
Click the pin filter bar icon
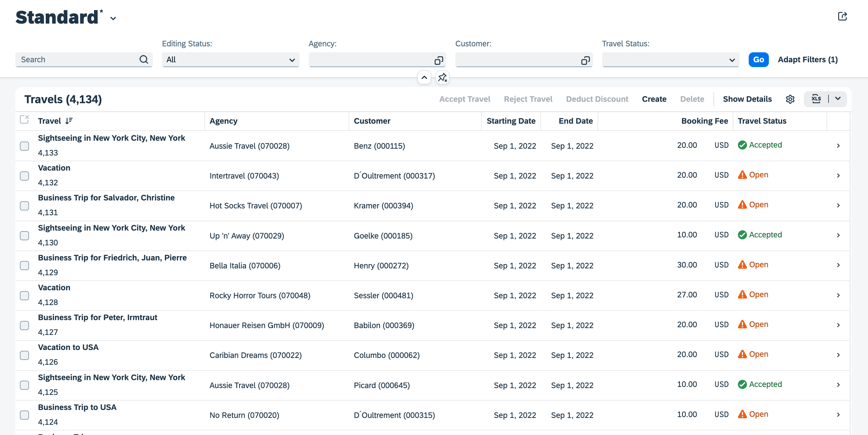[x=442, y=78]
